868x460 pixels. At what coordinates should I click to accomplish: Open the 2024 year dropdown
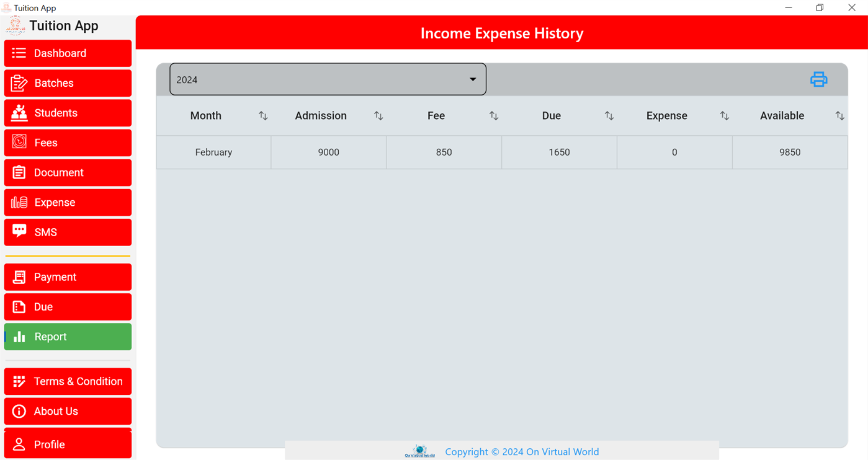[328, 79]
